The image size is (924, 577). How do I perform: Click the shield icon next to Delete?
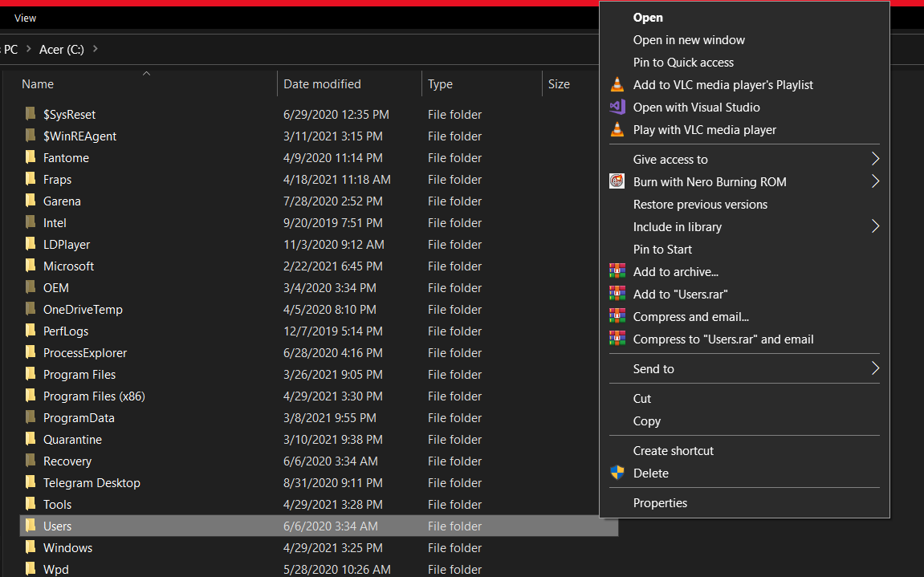(617, 473)
